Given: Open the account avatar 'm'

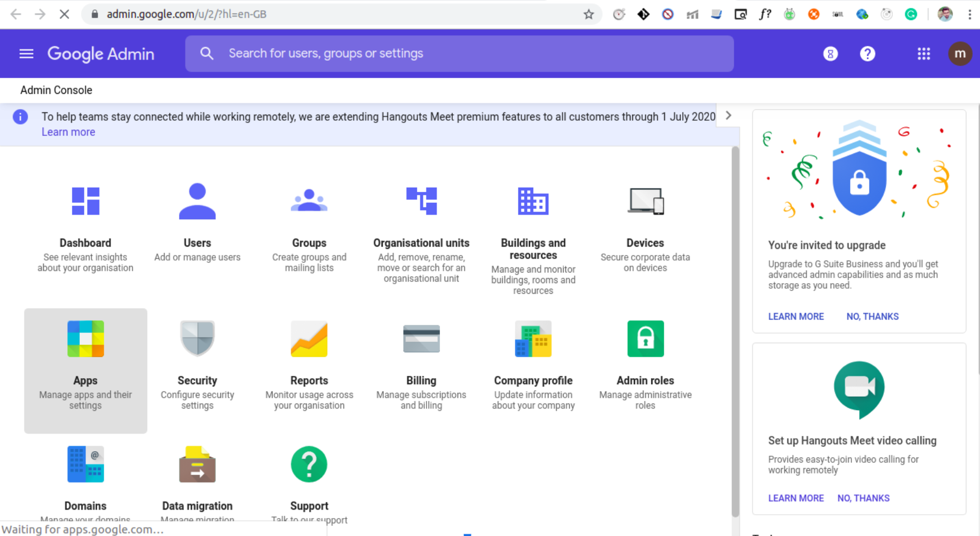Looking at the screenshot, I should click(960, 53).
